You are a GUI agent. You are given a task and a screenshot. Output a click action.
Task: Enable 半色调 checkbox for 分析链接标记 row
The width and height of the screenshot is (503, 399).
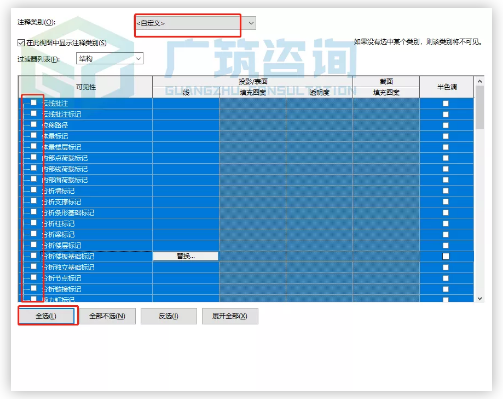tap(446, 289)
